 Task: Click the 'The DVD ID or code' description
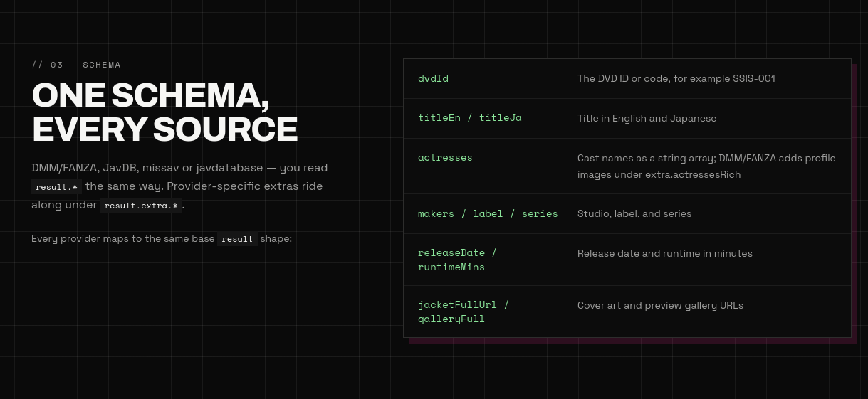pyautogui.click(x=676, y=78)
